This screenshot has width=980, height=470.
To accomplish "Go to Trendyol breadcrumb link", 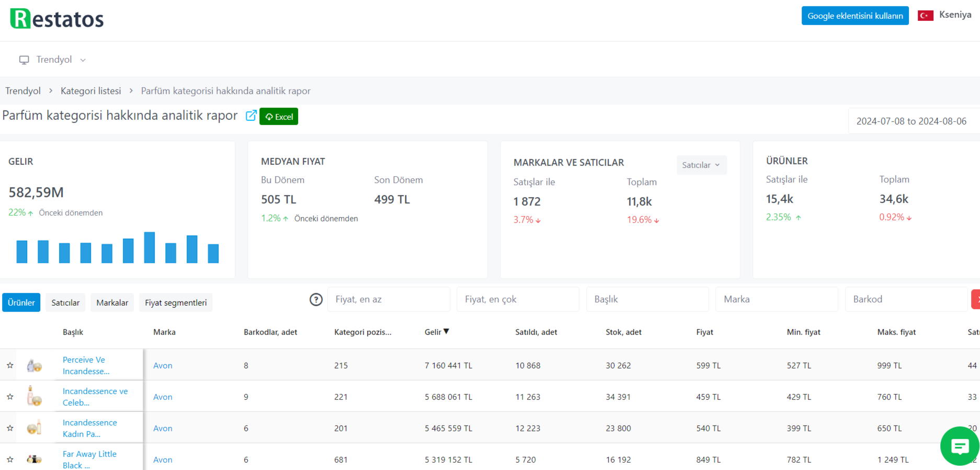I will pos(23,91).
